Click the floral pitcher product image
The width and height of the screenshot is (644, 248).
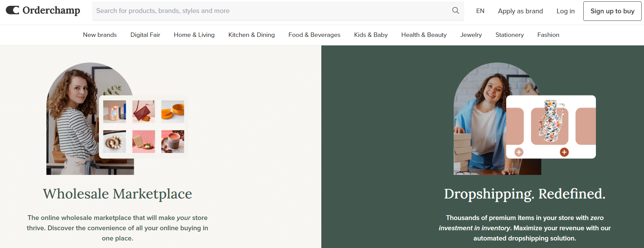(550, 121)
